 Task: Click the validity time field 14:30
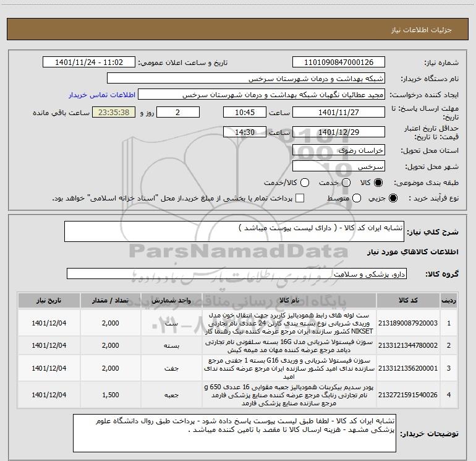(245, 132)
